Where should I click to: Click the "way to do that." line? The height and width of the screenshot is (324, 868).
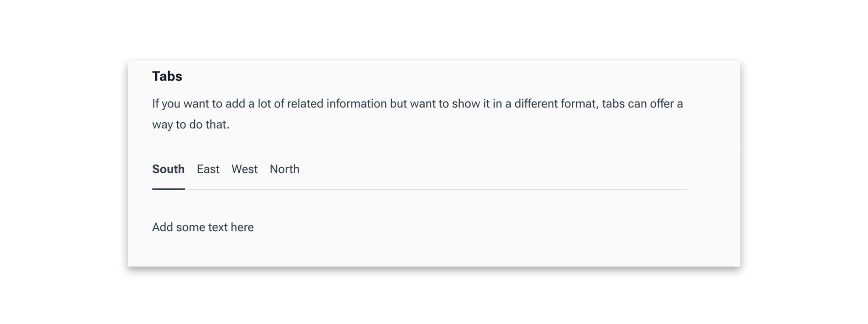click(x=191, y=125)
